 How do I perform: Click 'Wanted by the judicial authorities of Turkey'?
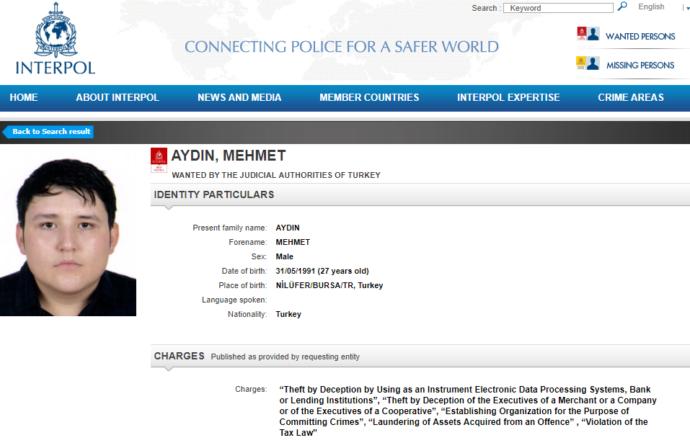coord(276,175)
